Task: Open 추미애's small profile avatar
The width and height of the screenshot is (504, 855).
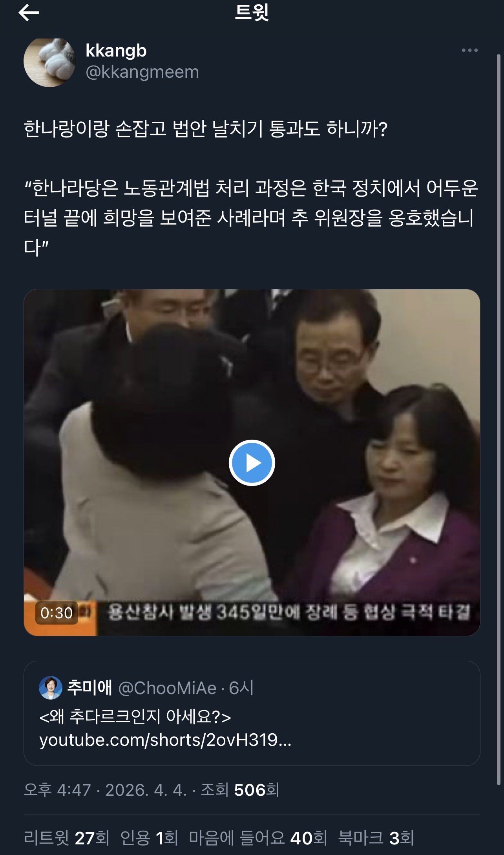Action: [x=51, y=687]
